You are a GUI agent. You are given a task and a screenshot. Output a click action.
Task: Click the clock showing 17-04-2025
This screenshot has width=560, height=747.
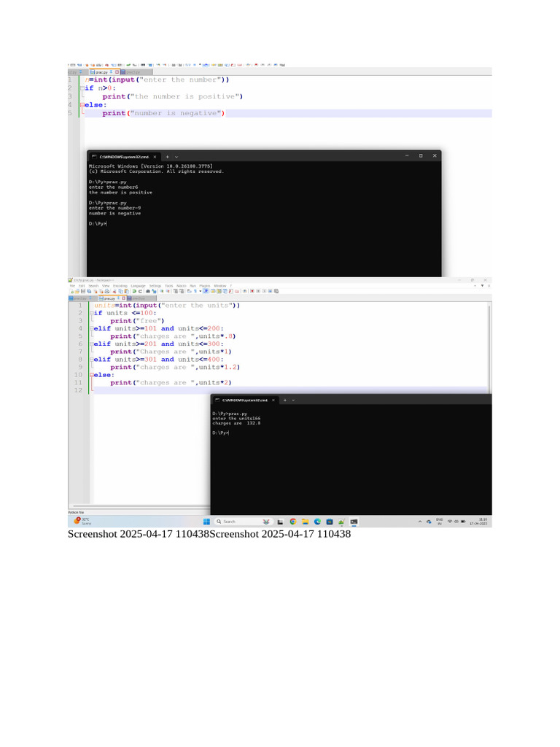point(478,522)
